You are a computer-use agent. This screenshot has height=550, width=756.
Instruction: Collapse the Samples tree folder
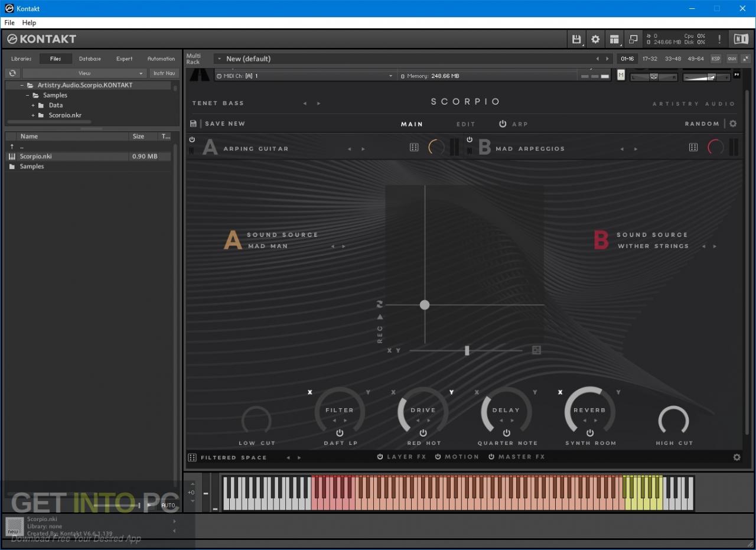pos(28,95)
